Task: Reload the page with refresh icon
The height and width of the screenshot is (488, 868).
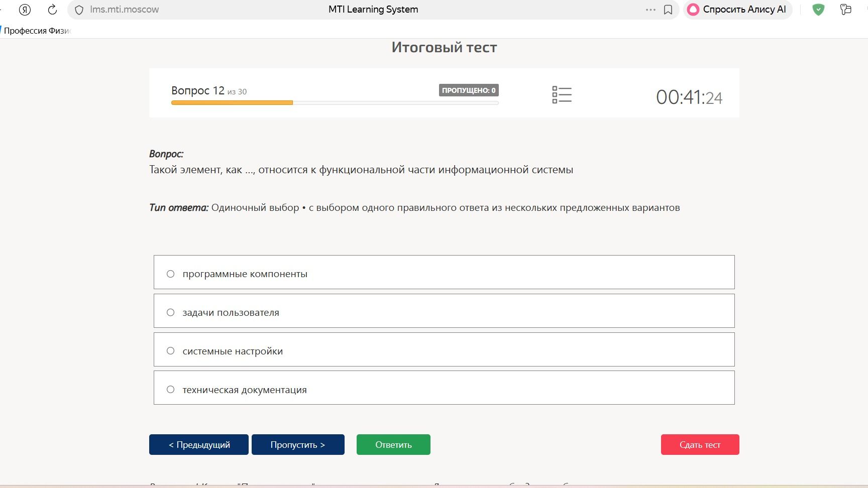Action: point(52,10)
